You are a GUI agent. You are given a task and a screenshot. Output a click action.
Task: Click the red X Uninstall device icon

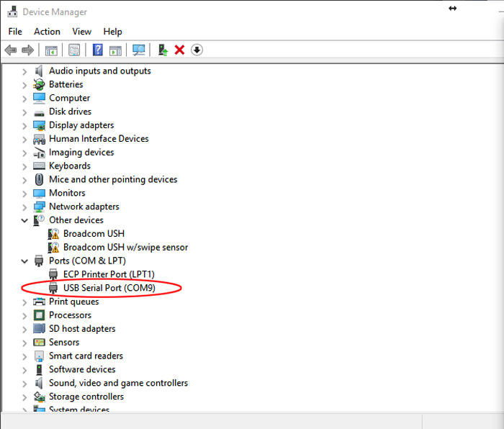(179, 50)
